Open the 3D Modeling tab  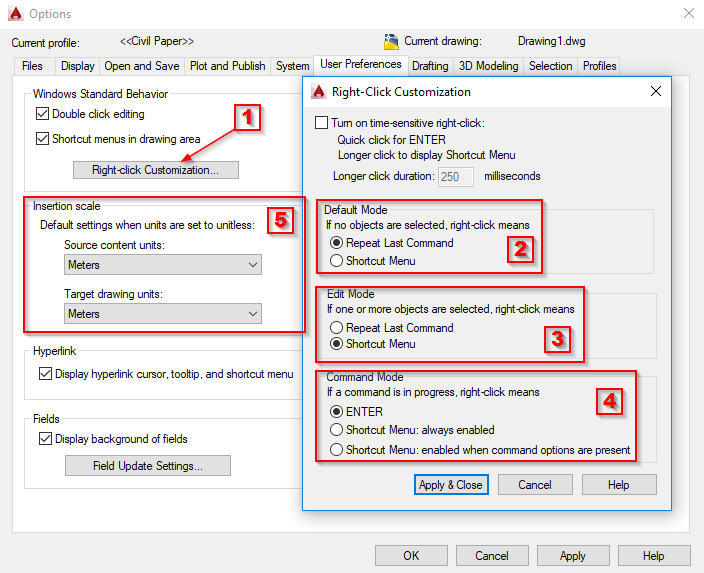pyautogui.click(x=488, y=66)
